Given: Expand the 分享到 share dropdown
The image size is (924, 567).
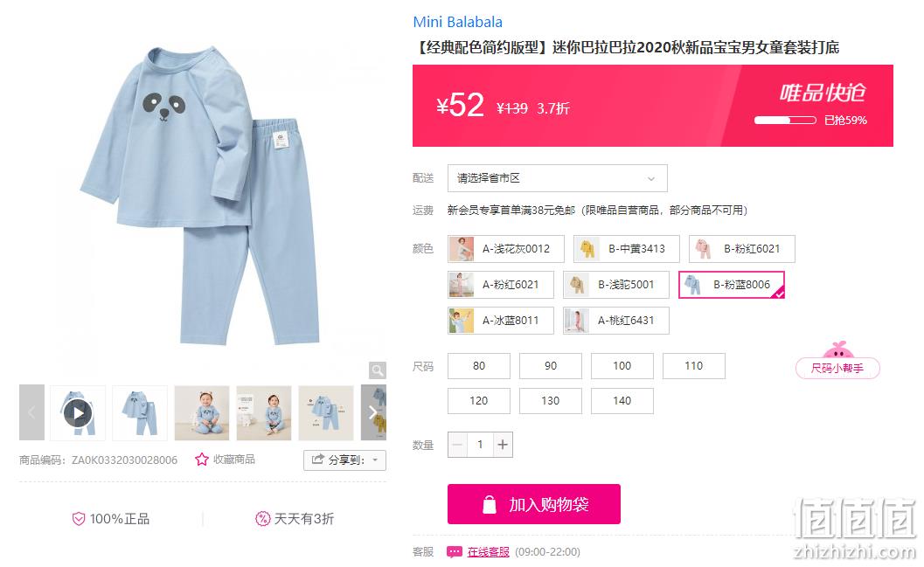Looking at the screenshot, I should (344, 460).
